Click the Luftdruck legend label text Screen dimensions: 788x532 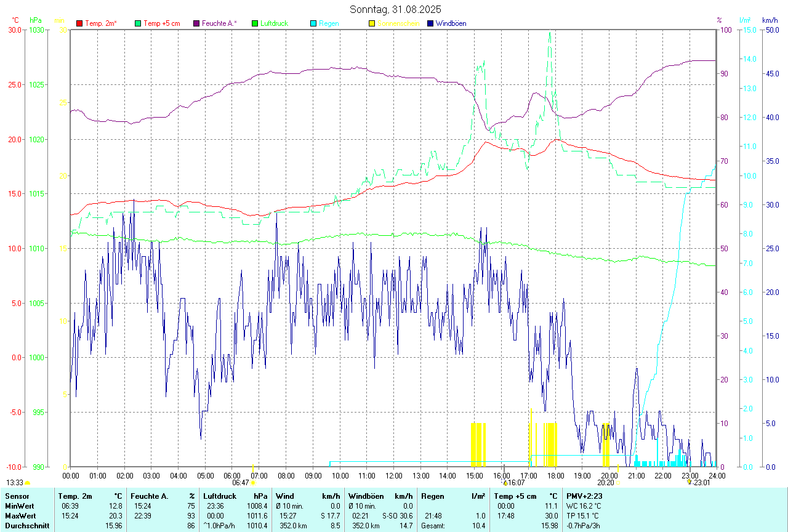[274, 23]
